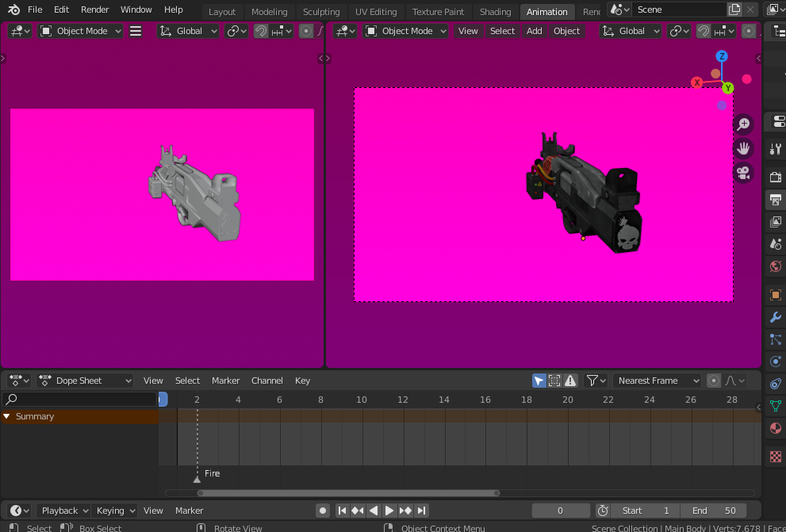Collapse the Summary channel triangle
786x532 pixels.
pyautogui.click(x=7, y=416)
